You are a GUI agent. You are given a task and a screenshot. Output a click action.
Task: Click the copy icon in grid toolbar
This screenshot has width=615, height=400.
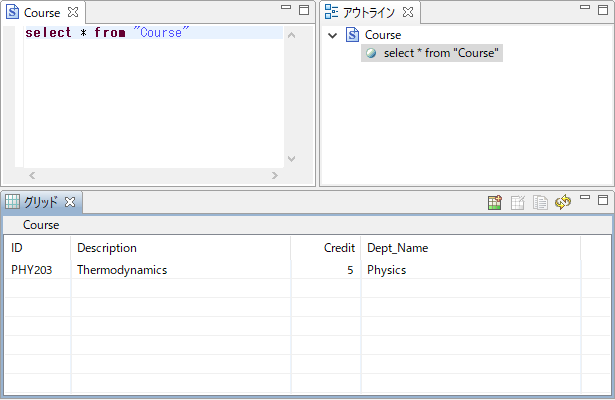point(540,202)
